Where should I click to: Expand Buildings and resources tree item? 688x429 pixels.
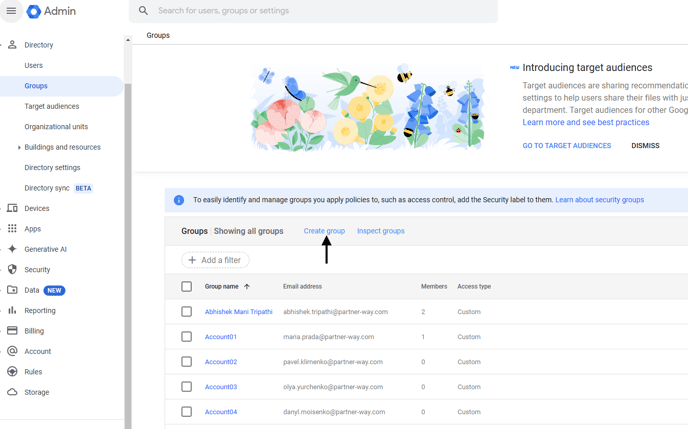coord(19,147)
